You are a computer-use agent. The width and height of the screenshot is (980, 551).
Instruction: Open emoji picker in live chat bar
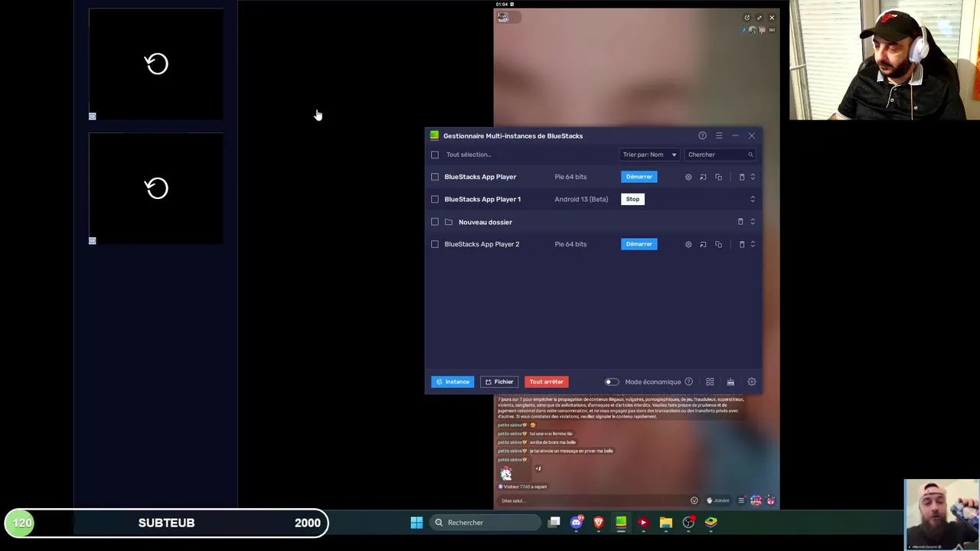pyautogui.click(x=694, y=500)
